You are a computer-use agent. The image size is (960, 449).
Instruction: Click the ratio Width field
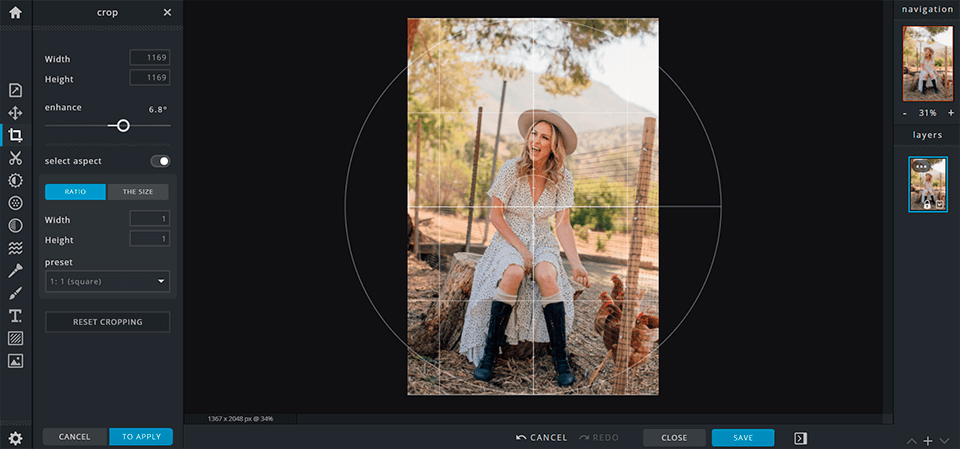pos(149,219)
